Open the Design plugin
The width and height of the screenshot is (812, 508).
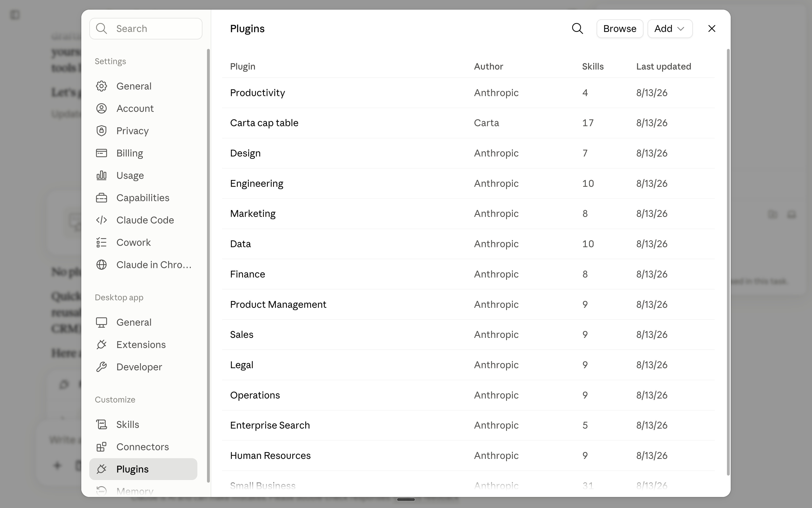pos(468,153)
